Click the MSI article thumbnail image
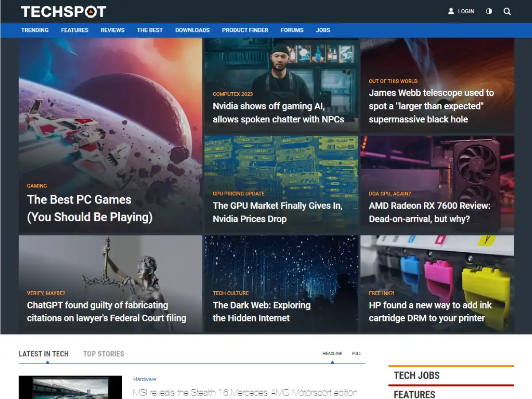Image resolution: width=532 pixels, height=399 pixels. click(70, 387)
